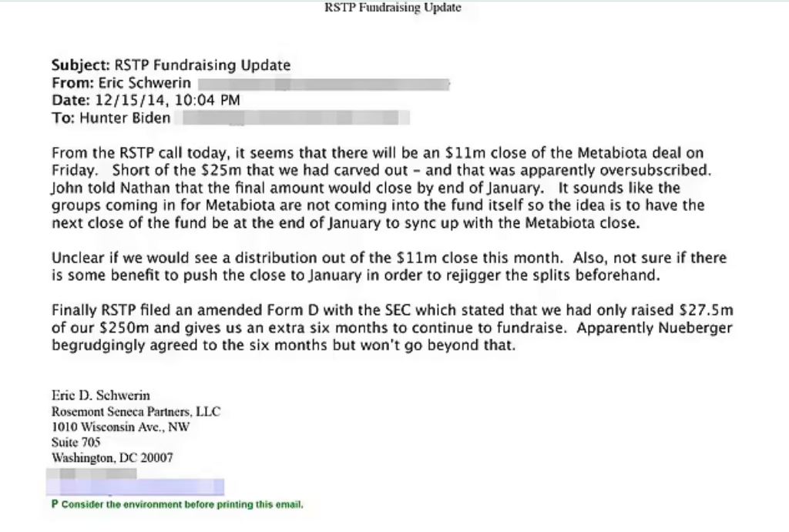Click Washington, DC 20007 line
789x532 pixels.
112,457
